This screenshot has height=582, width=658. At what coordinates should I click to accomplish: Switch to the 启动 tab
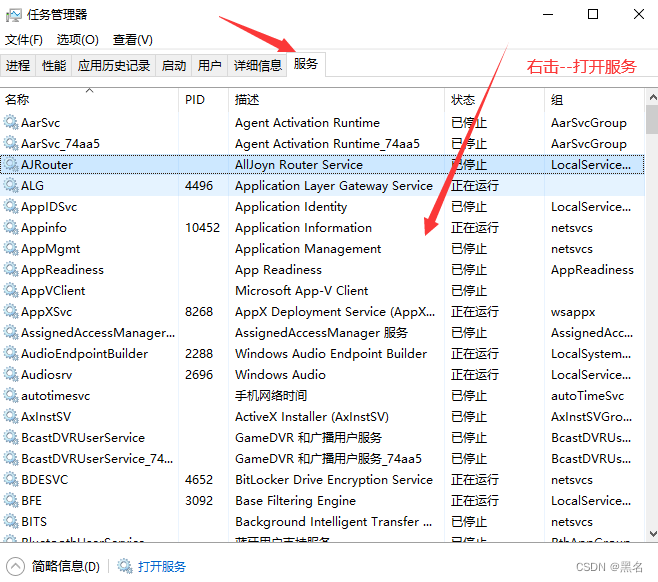click(174, 65)
